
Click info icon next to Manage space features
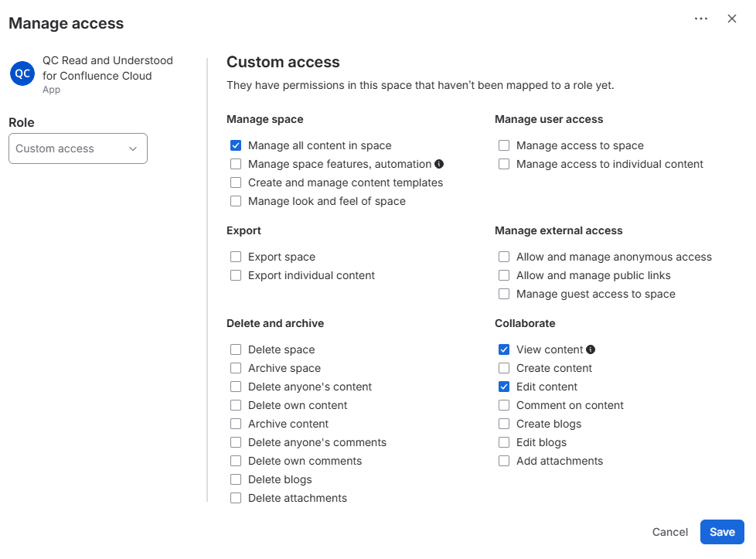click(x=439, y=164)
